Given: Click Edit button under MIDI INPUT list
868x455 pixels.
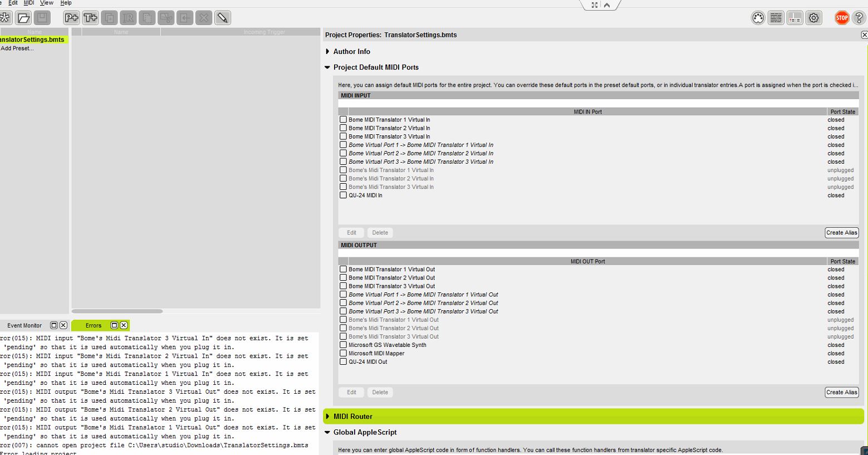Looking at the screenshot, I should tap(351, 233).
